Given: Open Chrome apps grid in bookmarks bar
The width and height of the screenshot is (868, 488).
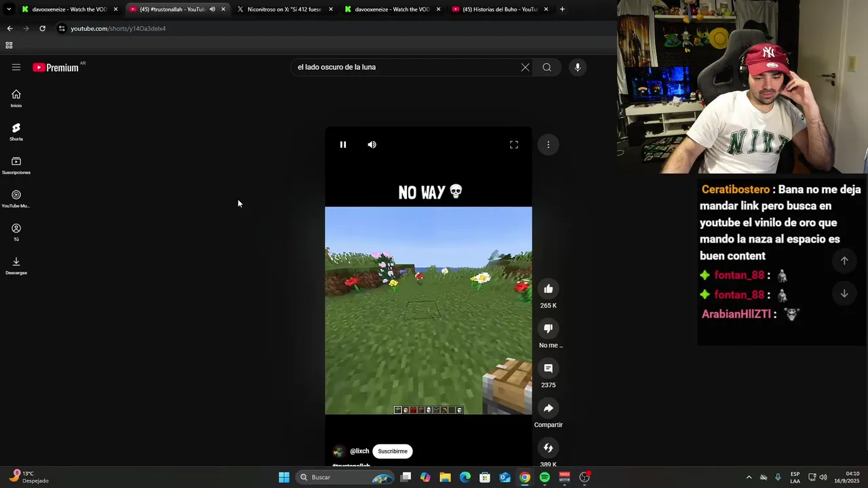Looking at the screenshot, I should point(9,45).
